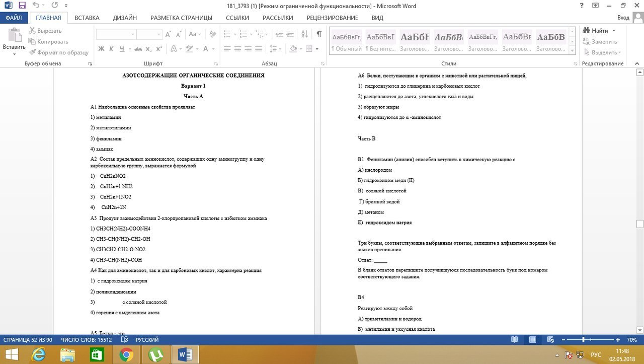The height and width of the screenshot is (364, 644).
Task: Open Change Case (Aa) dropdown
Action: pos(194,34)
